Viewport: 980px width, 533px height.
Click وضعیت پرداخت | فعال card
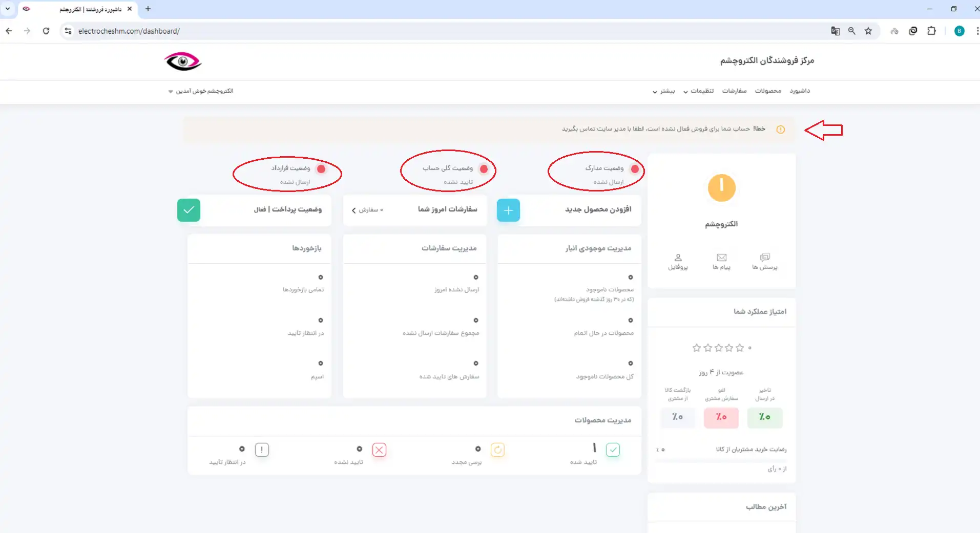coord(254,210)
